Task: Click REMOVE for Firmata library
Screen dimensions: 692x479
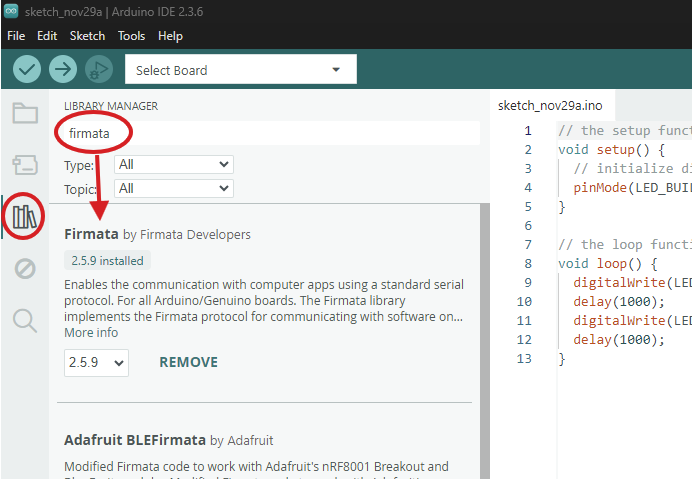Action: (188, 362)
